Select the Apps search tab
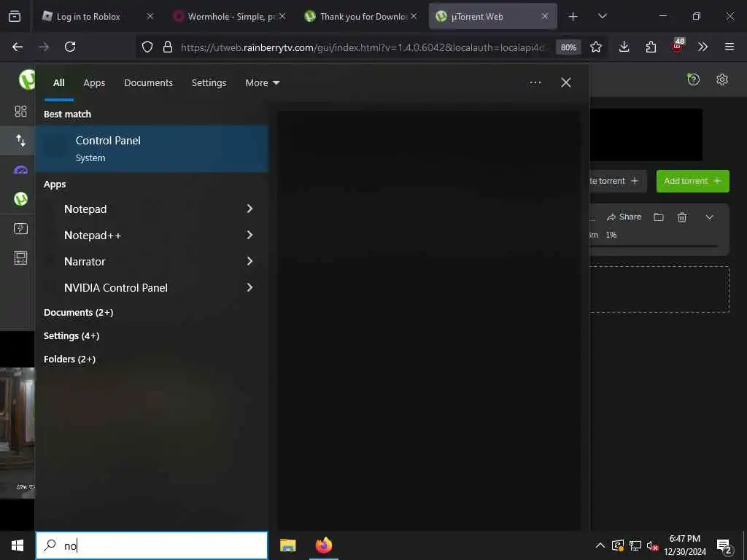This screenshot has width=747, height=560. [94, 83]
